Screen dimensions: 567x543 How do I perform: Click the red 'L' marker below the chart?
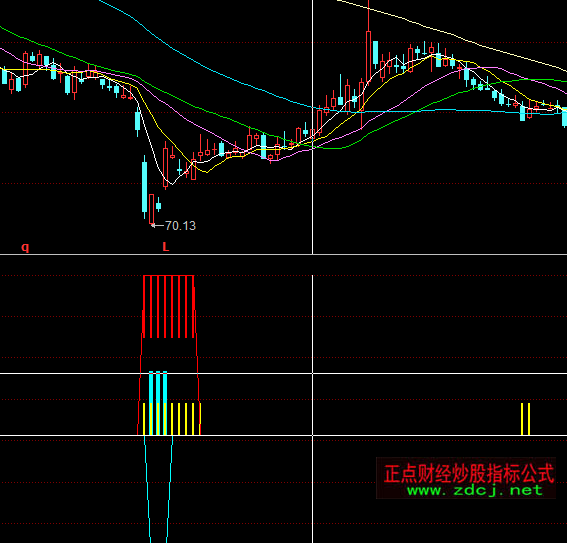click(x=166, y=247)
